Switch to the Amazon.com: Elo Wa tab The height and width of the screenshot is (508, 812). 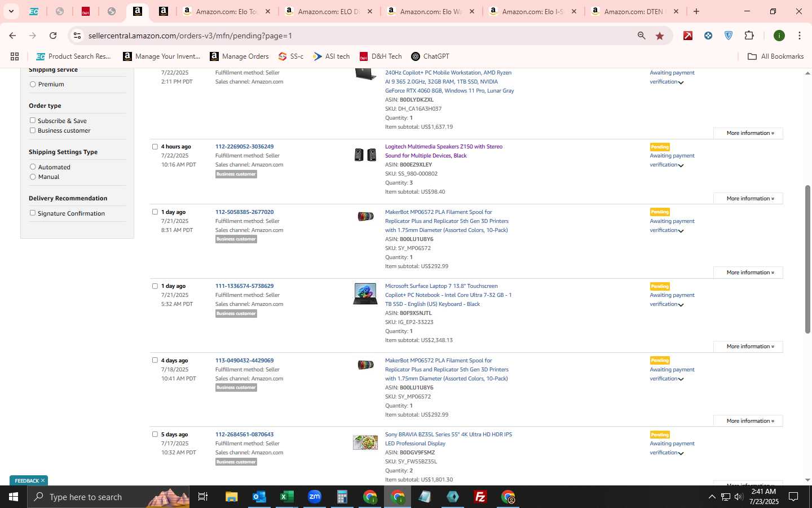430,11
